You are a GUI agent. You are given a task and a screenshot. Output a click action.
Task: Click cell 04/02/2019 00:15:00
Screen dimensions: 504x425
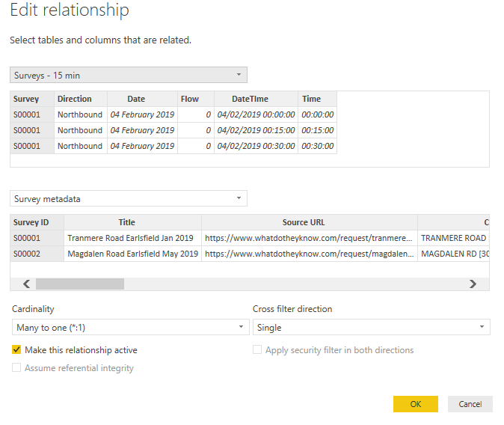[x=256, y=130]
